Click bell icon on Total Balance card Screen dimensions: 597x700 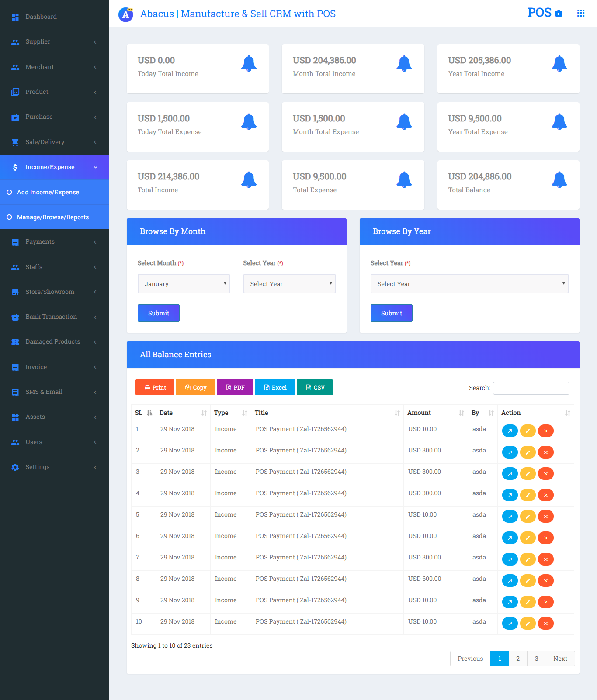point(559,180)
